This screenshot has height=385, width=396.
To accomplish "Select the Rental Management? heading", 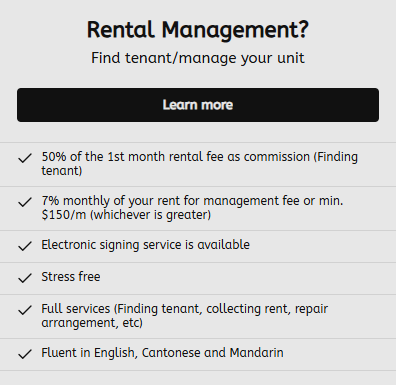I will (198, 30).
